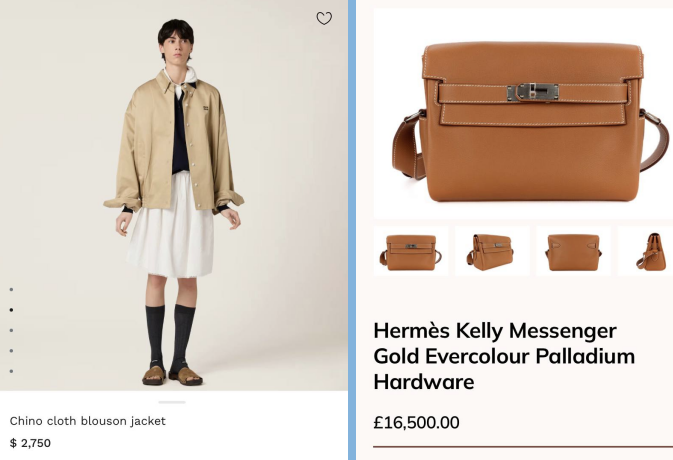Image resolution: width=673 pixels, height=460 pixels.
Task: Select the front view bag thumbnail
Action: click(411, 251)
